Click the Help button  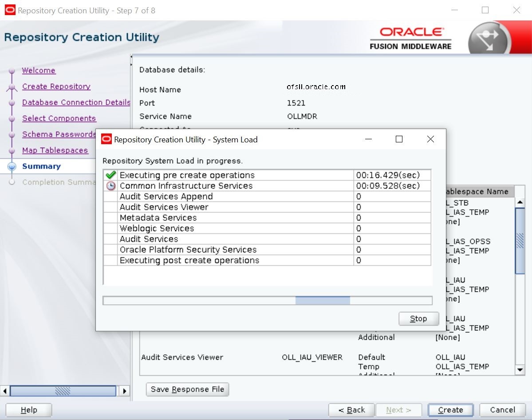(29, 410)
